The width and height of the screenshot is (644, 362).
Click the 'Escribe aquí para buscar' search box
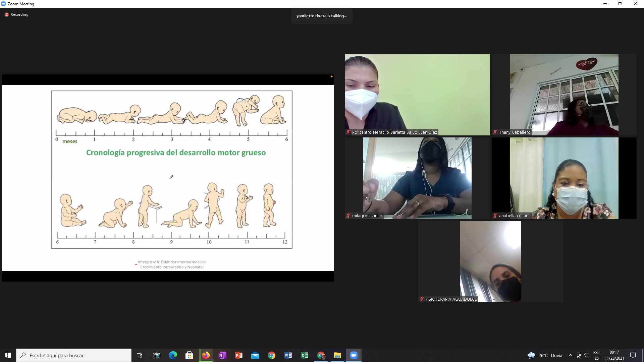click(74, 355)
